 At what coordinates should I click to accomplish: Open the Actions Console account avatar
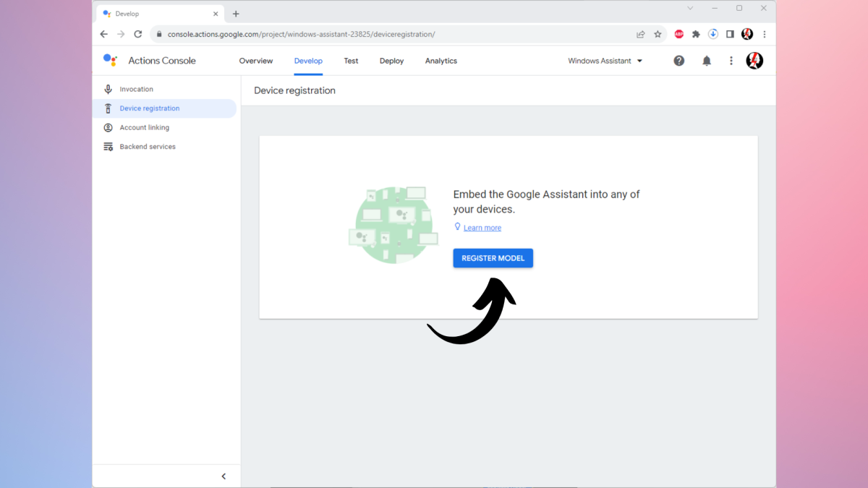754,61
